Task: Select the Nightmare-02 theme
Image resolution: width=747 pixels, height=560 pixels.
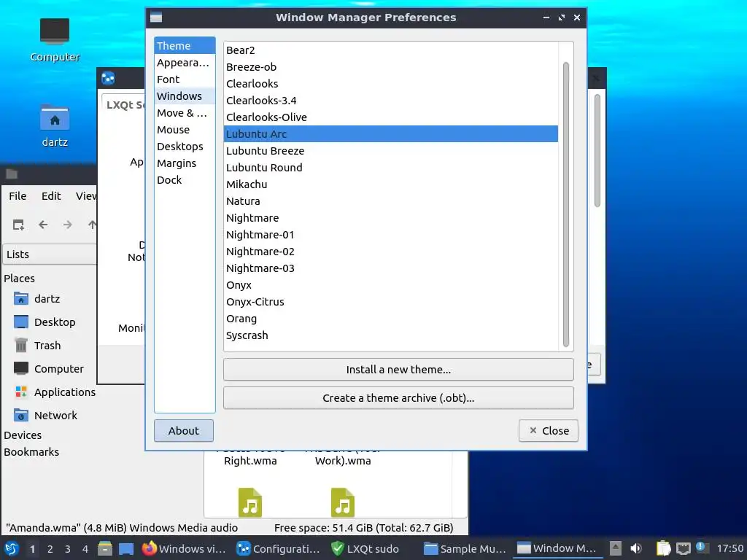Action: click(x=391, y=251)
